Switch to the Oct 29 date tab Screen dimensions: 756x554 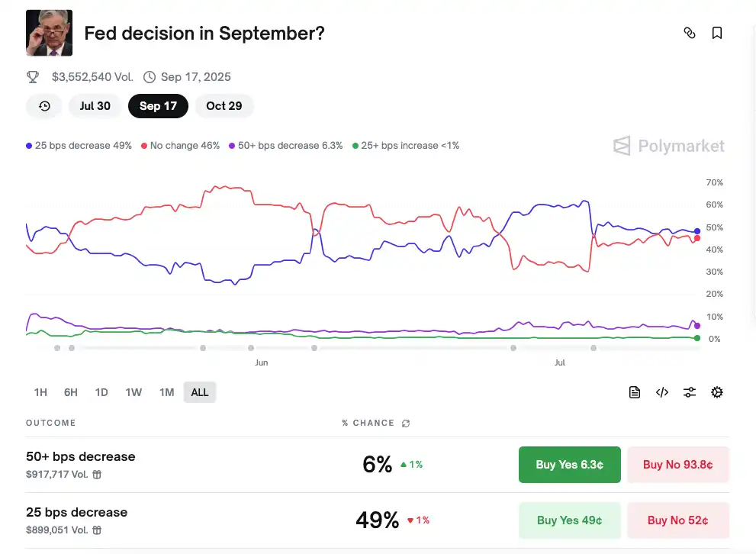(224, 106)
